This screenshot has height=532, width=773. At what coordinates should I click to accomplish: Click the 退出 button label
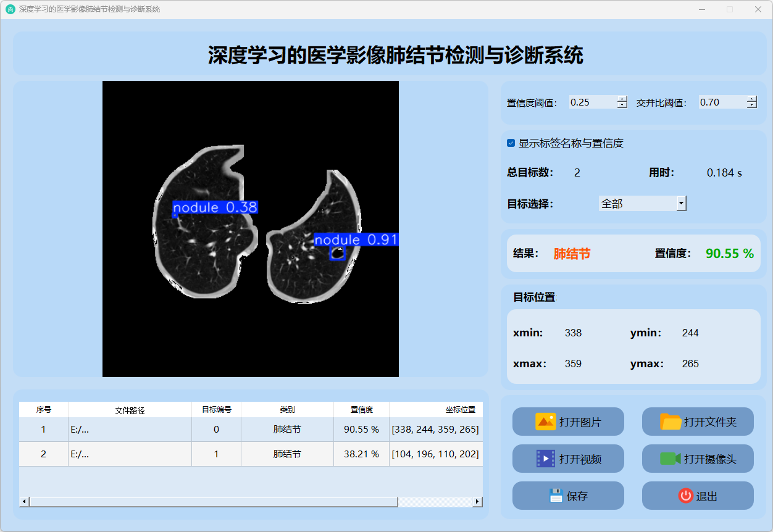706,496
